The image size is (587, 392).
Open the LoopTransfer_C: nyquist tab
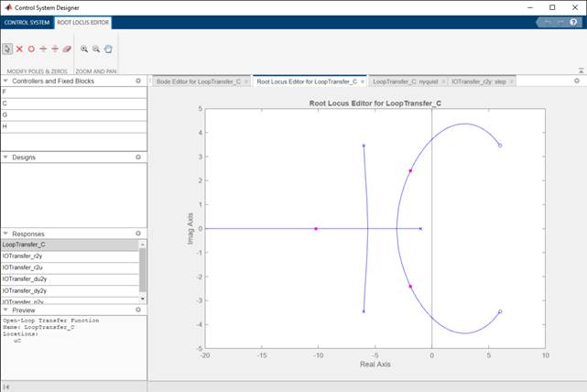click(406, 82)
